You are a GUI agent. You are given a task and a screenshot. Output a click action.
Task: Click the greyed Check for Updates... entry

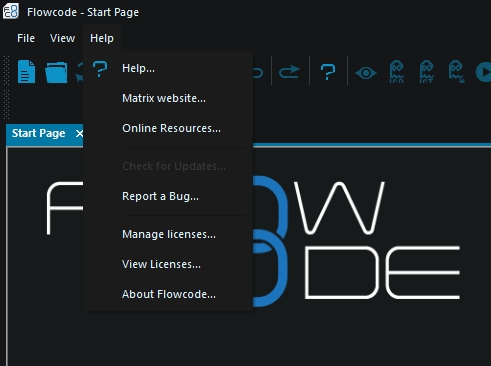(169, 166)
